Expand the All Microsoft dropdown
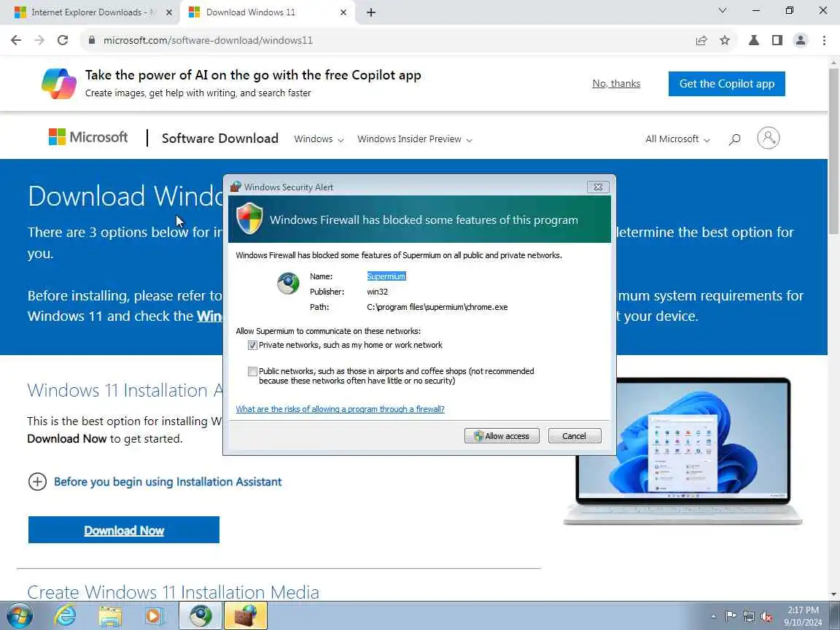The image size is (840, 630). pyautogui.click(x=677, y=139)
